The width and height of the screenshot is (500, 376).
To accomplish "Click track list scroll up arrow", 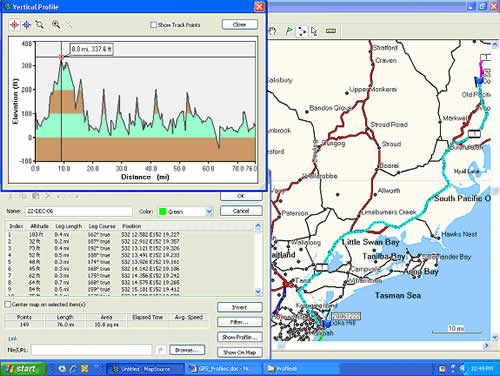I will point(258,227).
